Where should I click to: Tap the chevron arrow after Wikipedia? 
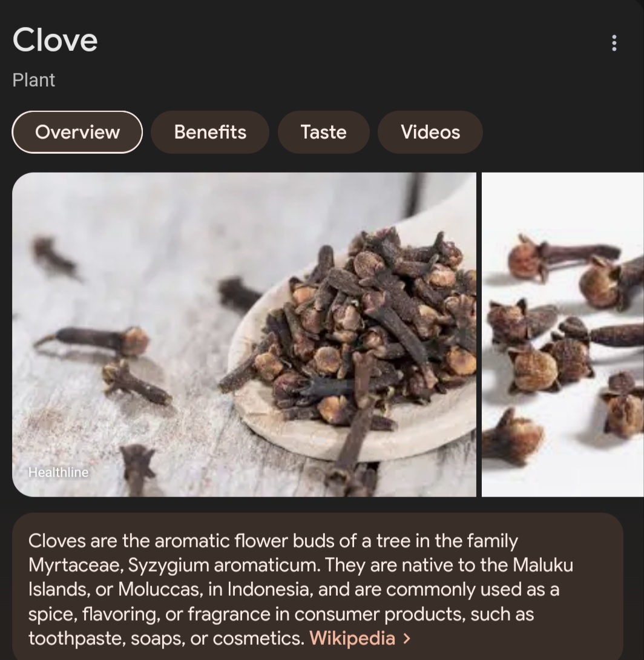pos(406,639)
